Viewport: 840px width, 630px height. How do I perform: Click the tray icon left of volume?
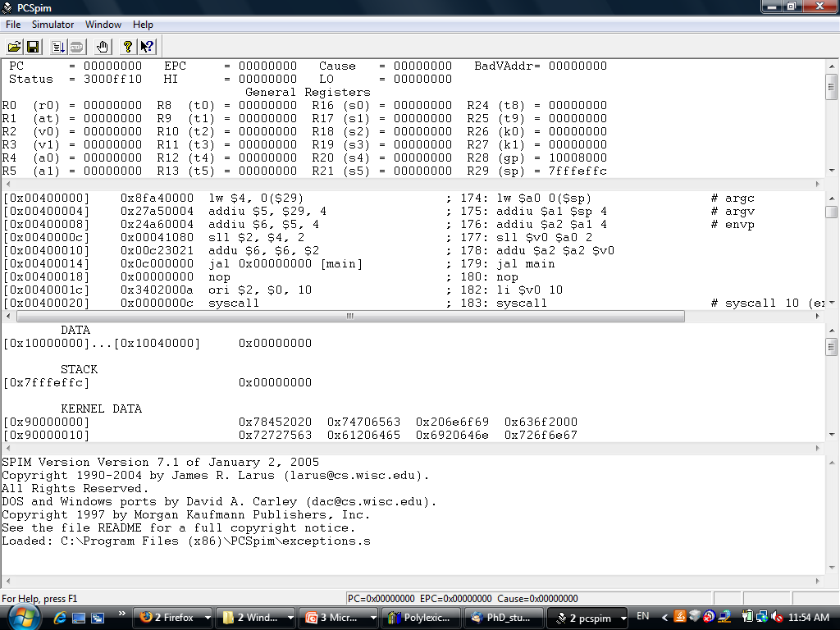pos(761,617)
